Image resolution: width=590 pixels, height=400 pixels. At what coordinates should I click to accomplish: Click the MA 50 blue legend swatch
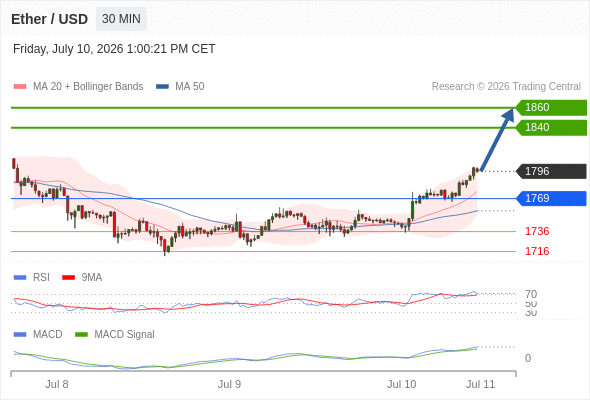click(x=163, y=87)
